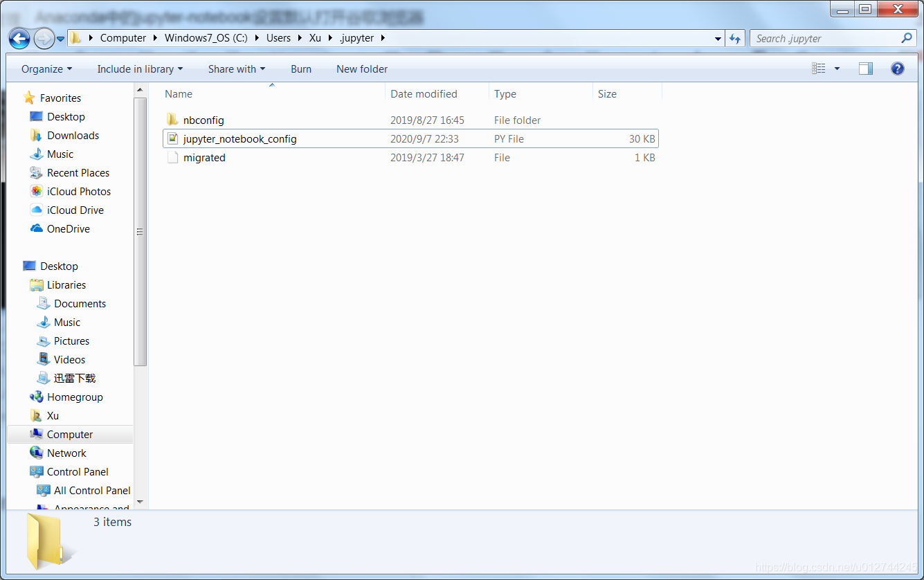Open iCloud Photos in navigation pane
The height and width of the screenshot is (580, 924).
point(79,191)
